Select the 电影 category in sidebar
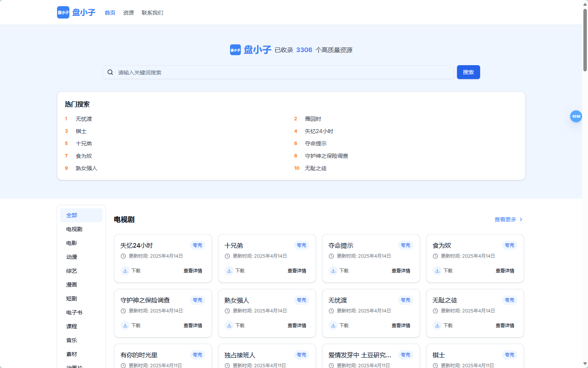Screen dimensions: 588x368 tap(81, 243)
